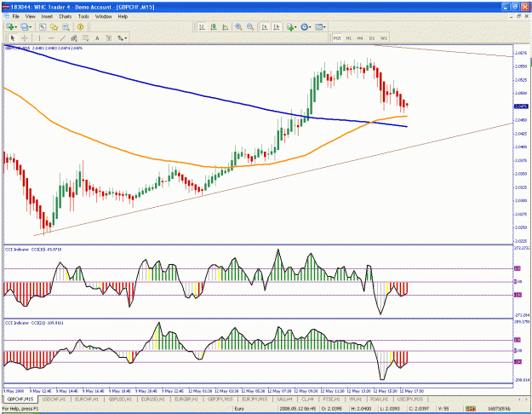Switch to the YM,H1 chart tab
Viewport: 532px width, 414px height.
(355, 399)
